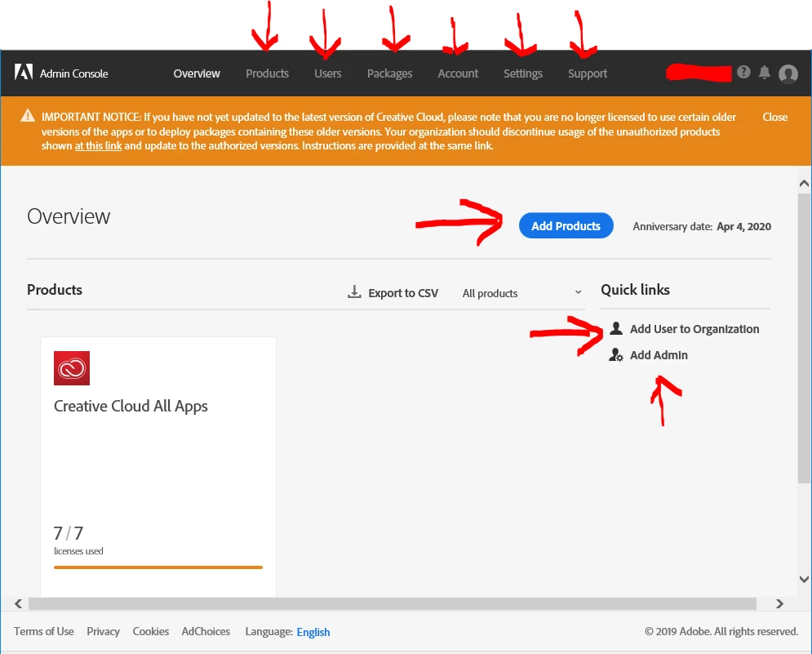
Task: Click the Export to CSV download icon
Action: (x=354, y=292)
